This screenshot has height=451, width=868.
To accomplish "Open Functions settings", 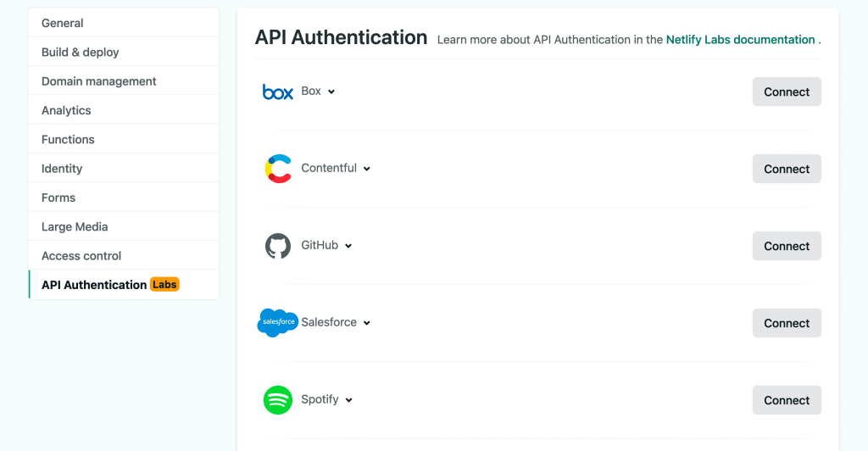I will click(x=124, y=139).
